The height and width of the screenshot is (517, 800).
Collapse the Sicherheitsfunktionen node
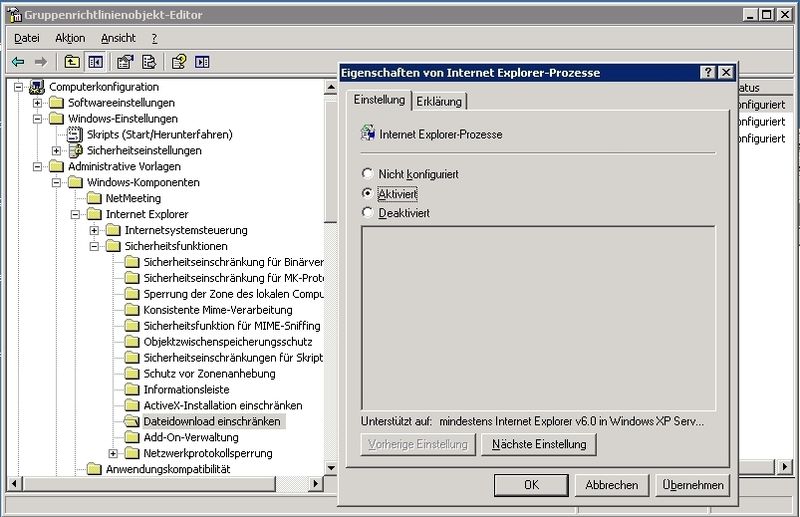[94, 246]
